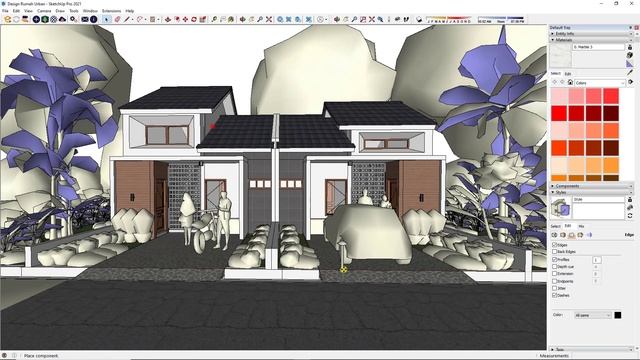Activate Orbit tool beside Paint Bucket

[x=242, y=19]
